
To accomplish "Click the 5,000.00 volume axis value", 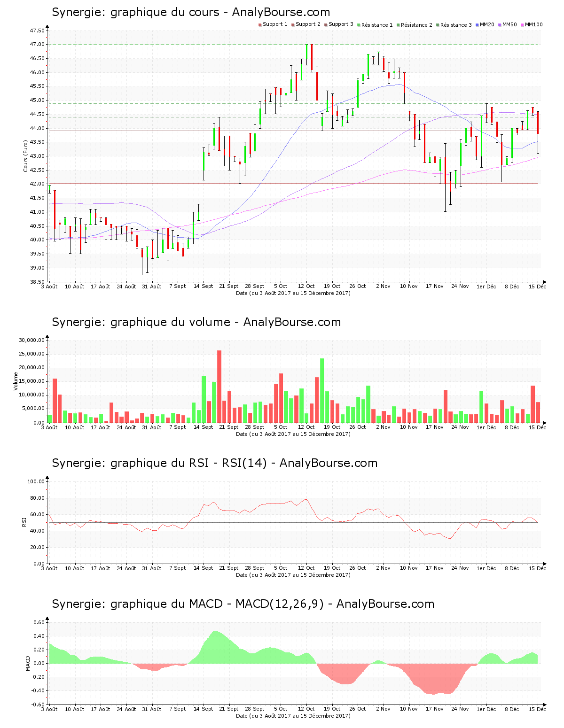I will (x=33, y=409).
